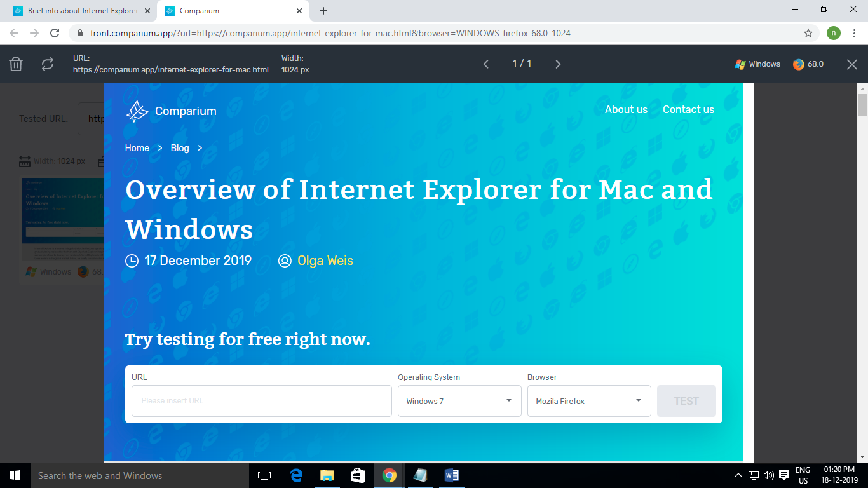Screen dimensions: 868x488
Task: Click the user icon beside Olga Weis
Action: pos(285,261)
